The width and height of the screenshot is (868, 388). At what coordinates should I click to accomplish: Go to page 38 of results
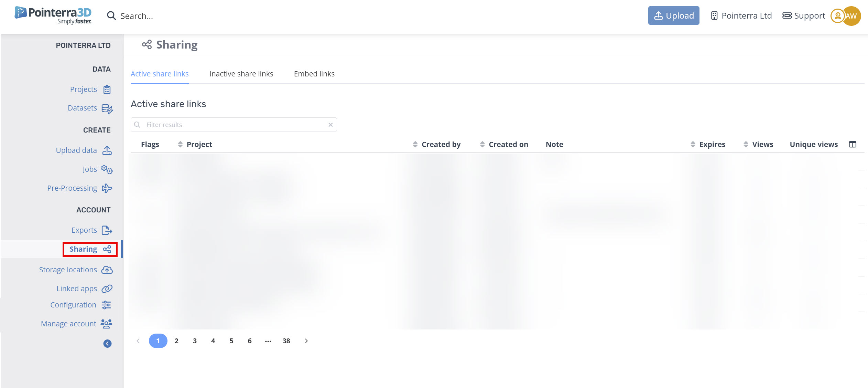[x=286, y=341]
